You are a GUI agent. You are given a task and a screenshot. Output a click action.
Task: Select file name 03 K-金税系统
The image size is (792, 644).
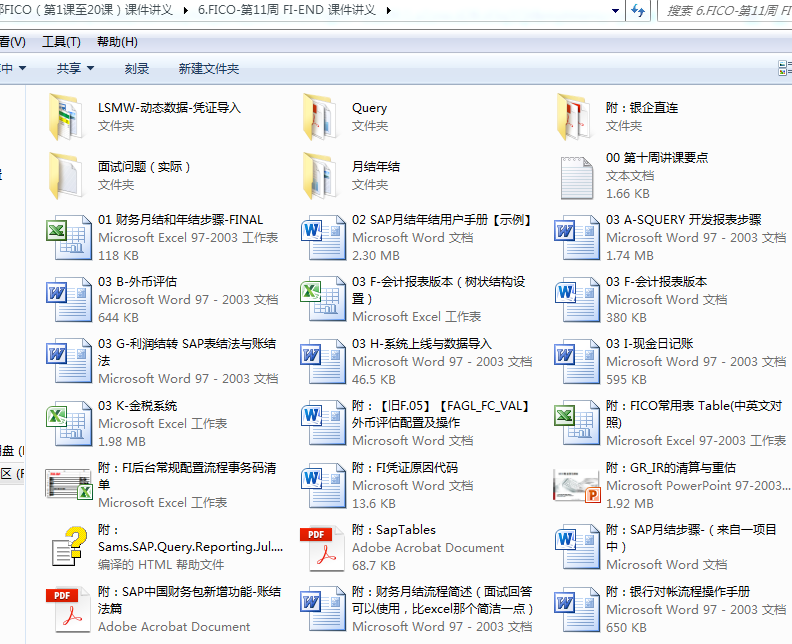click(137, 406)
